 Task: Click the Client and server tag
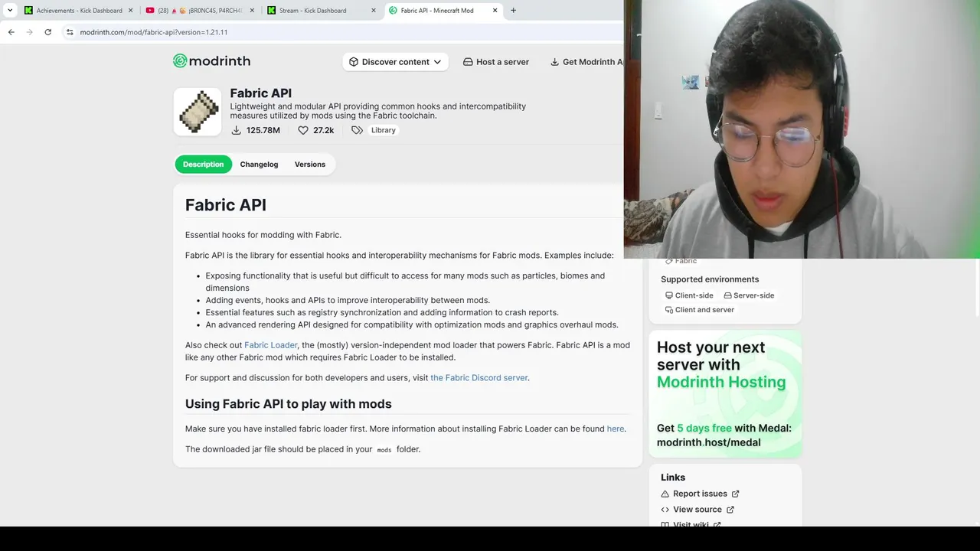coord(700,310)
